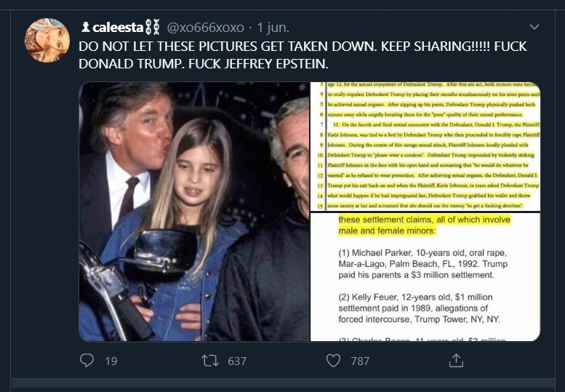
Task: Open the top-right highlighted document image
Action: [x=425, y=146]
